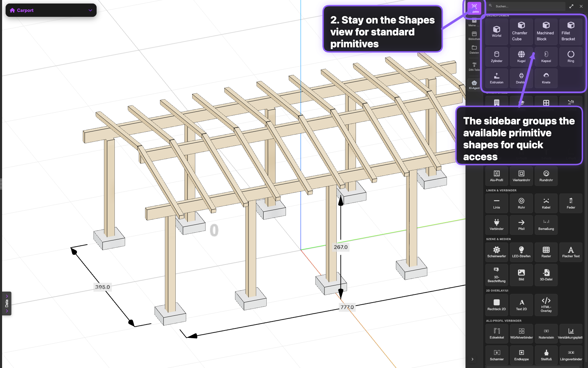Choose the Extrusion tool
This screenshot has width=588, height=368.
pos(496,78)
